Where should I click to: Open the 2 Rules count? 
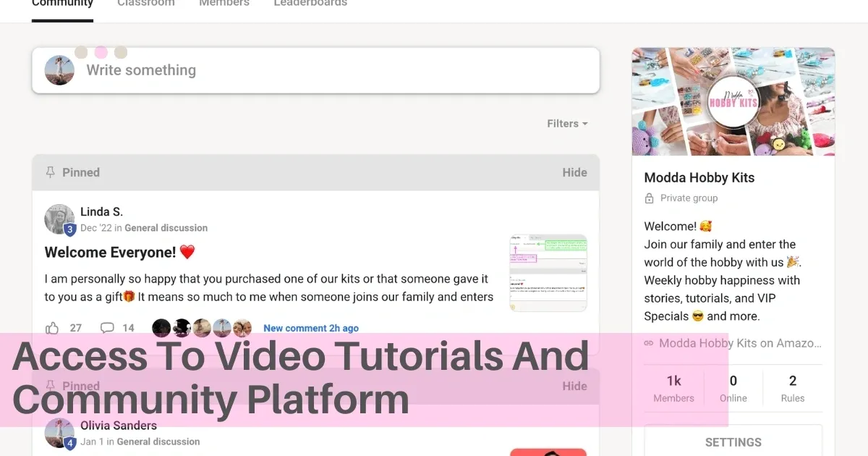point(793,388)
